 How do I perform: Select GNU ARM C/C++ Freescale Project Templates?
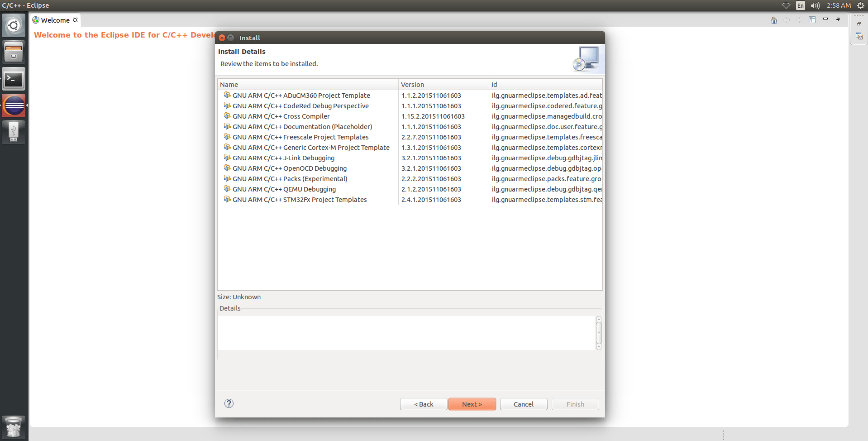[300, 137]
